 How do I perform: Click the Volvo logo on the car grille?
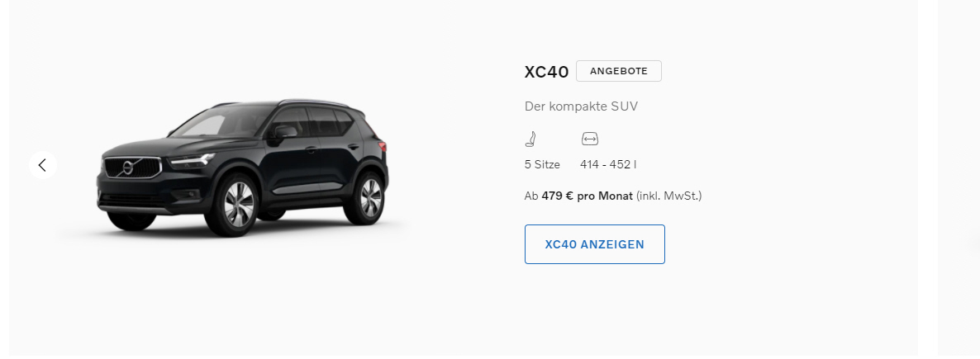pyautogui.click(x=127, y=168)
